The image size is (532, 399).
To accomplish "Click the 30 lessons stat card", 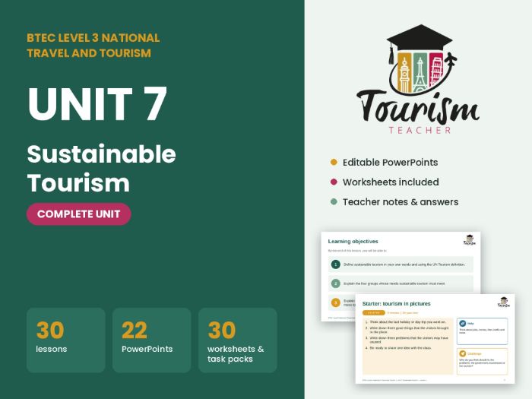I will pyautogui.click(x=66, y=340).
